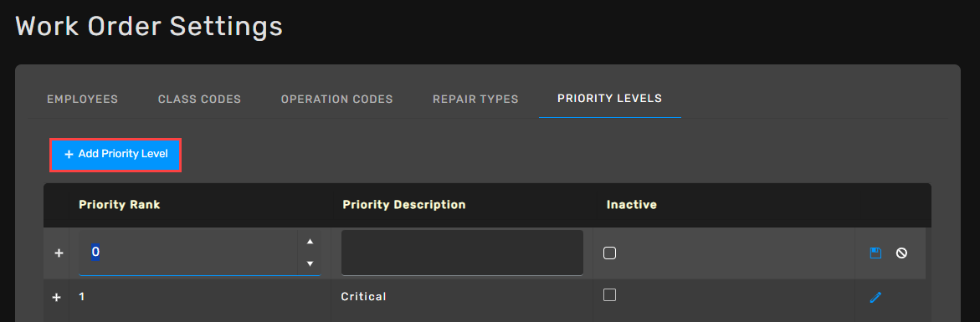
Task: Toggle Inactive checkbox for the Critical priority
Action: point(609,294)
